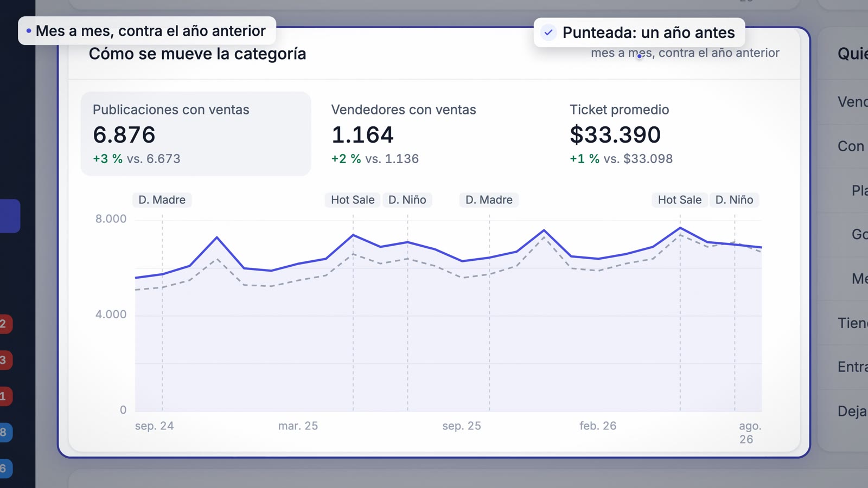
Task: Click the later Hot Sale event label after feb. 26
Action: (x=680, y=200)
